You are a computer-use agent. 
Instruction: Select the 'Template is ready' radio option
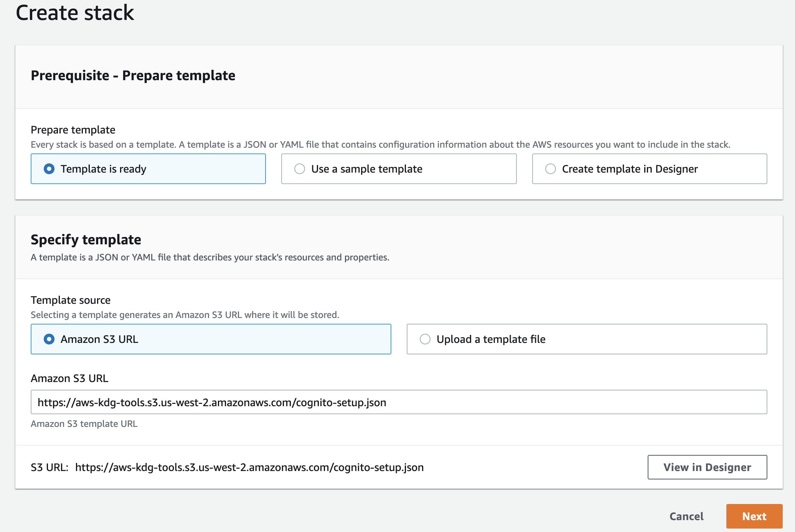[148, 169]
